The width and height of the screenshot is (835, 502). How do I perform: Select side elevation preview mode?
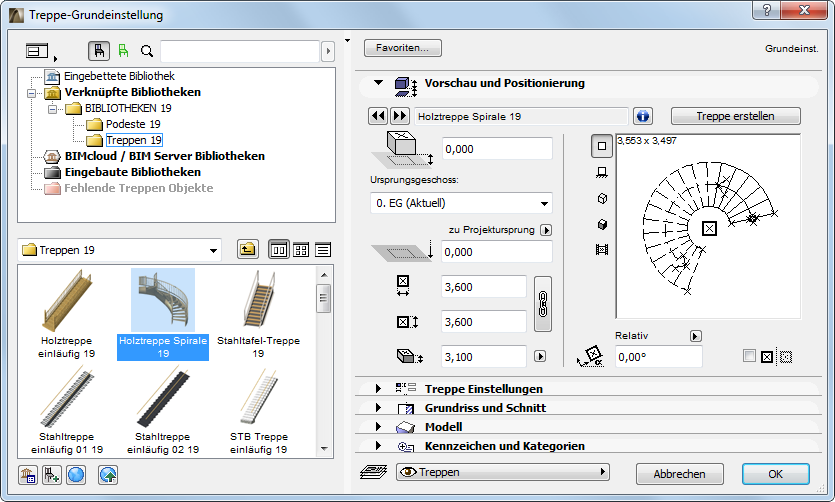pos(602,172)
